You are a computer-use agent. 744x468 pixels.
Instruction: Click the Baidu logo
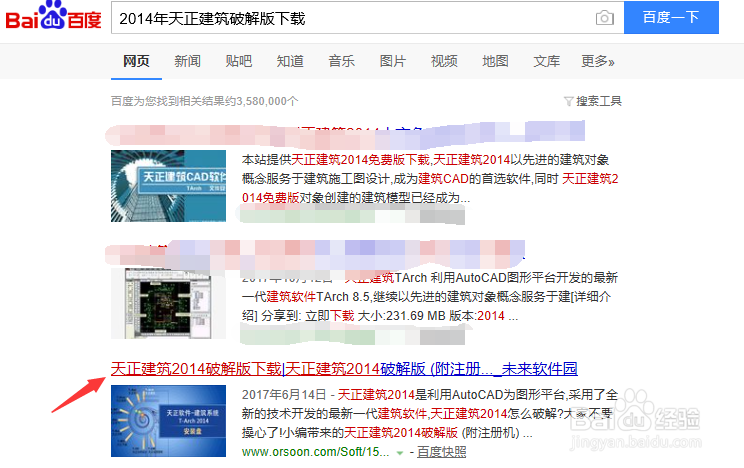pyautogui.click(x=53, y=16)
